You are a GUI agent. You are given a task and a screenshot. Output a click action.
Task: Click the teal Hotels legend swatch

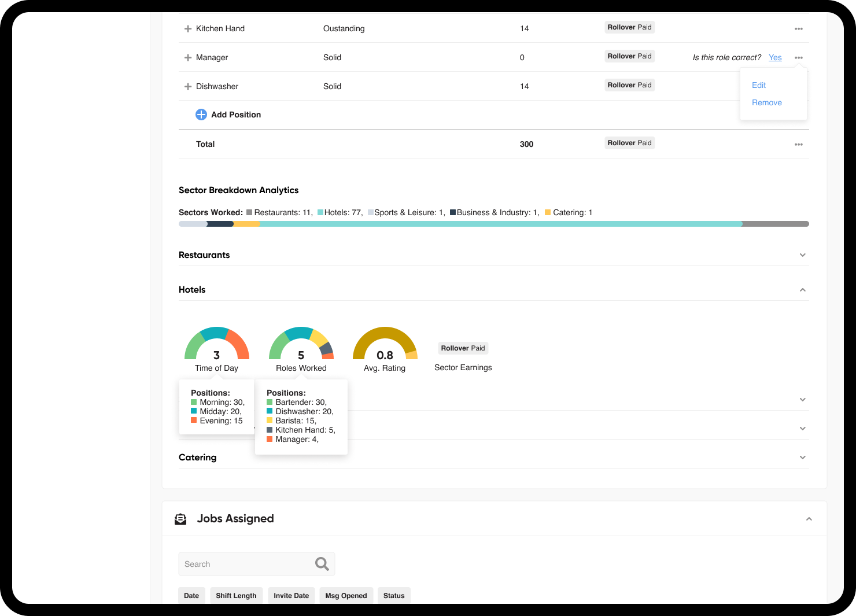click(x=320, y=212)
